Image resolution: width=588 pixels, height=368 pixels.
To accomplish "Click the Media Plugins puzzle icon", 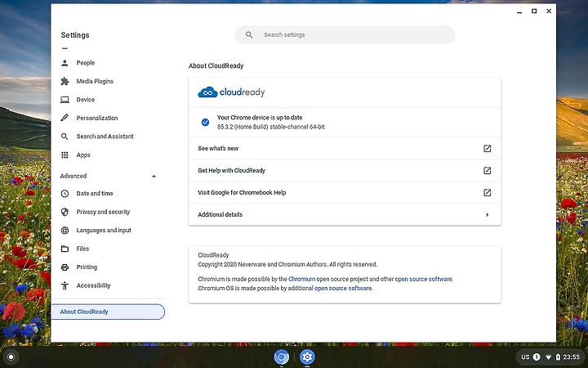I will (x=65, y=81).
